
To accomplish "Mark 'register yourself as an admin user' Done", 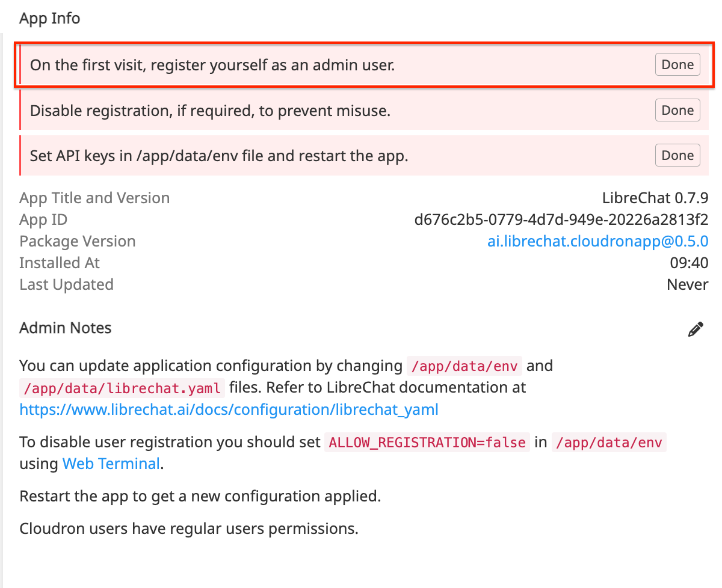I will tap(677, 64).
